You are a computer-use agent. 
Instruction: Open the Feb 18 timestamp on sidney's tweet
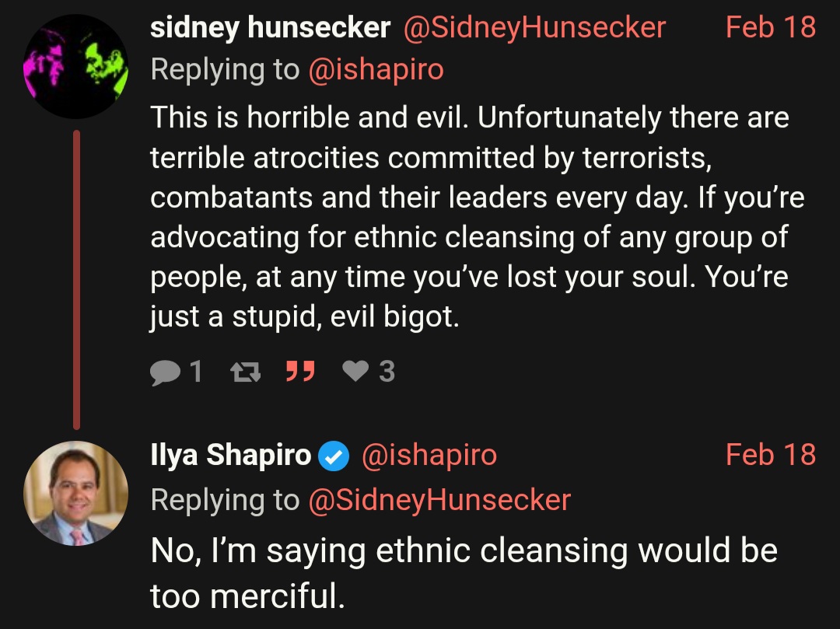coord(771,26)
